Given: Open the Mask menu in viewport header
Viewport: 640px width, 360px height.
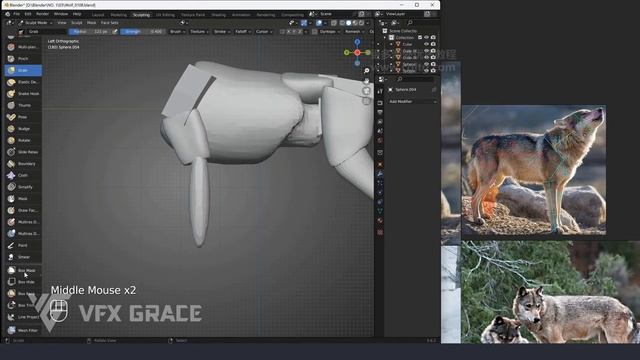Looking at the screenshot, I should (x=92, y=23).
